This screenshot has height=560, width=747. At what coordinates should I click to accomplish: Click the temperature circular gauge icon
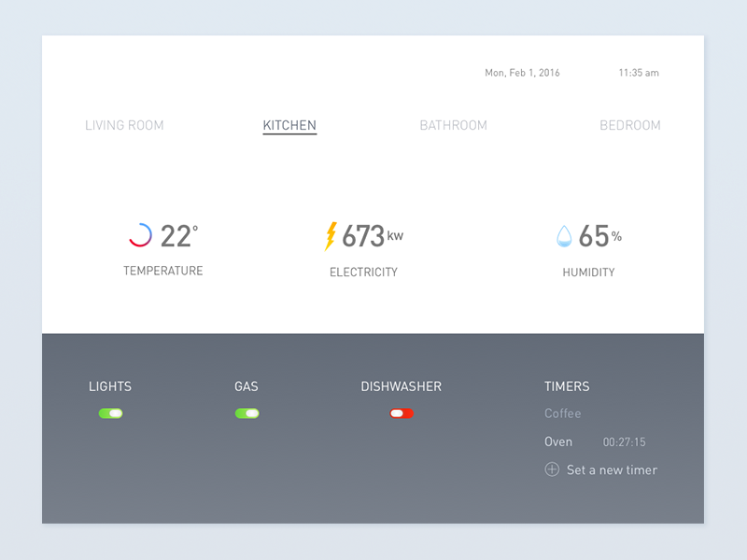(x=140, y=236)
